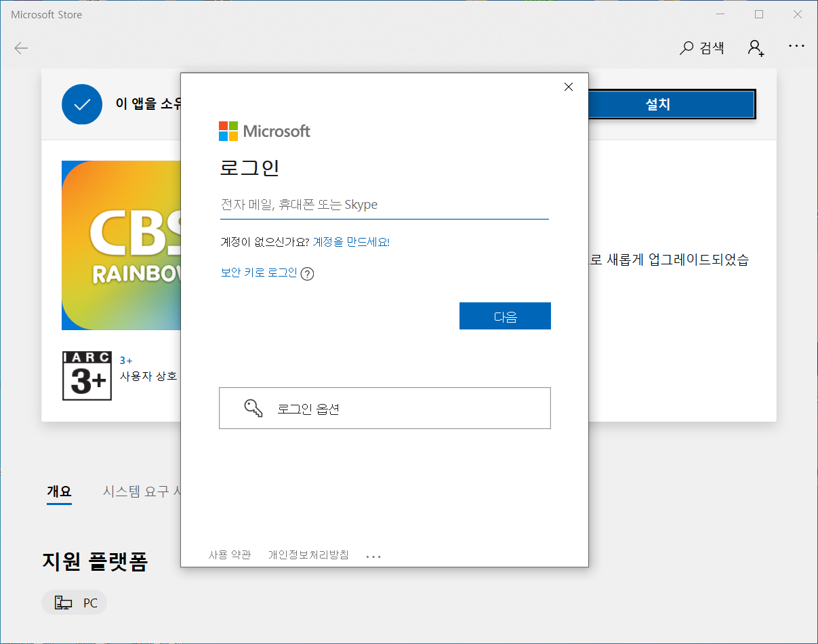Open the account sign-in icon in Store header
Image resolution: width=818 pixels, height=644 pixels.
pyautogui.click(x=756, y=47)
